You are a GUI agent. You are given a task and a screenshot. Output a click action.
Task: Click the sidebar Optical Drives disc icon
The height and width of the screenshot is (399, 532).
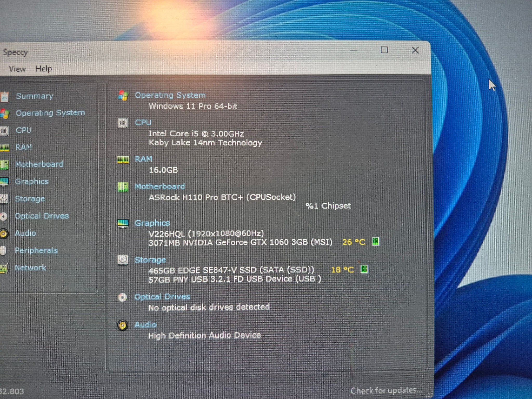point(4,216)
